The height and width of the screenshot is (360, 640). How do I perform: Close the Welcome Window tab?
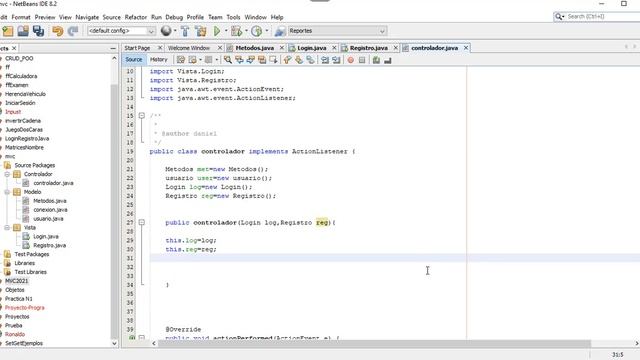(220, 48)
